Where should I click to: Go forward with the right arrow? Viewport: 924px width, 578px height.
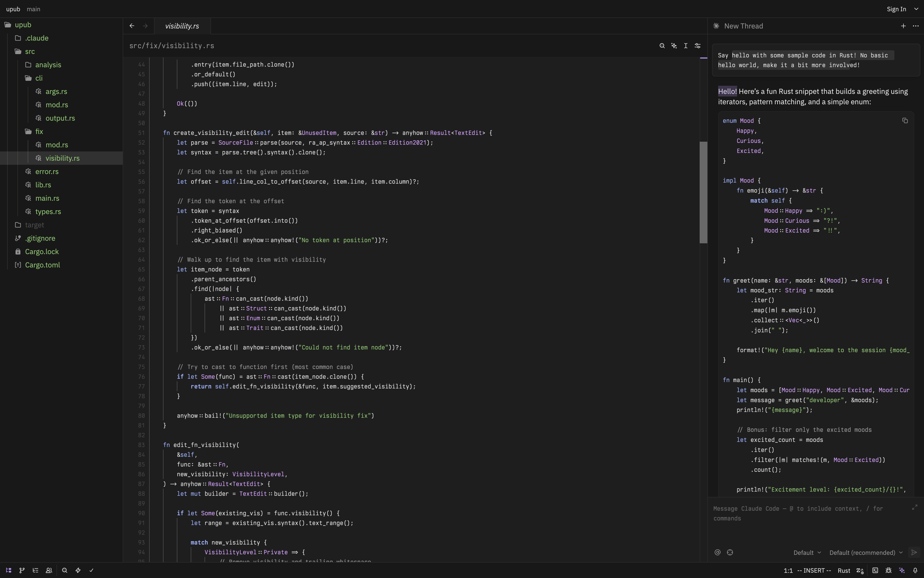tap(145, 26)
